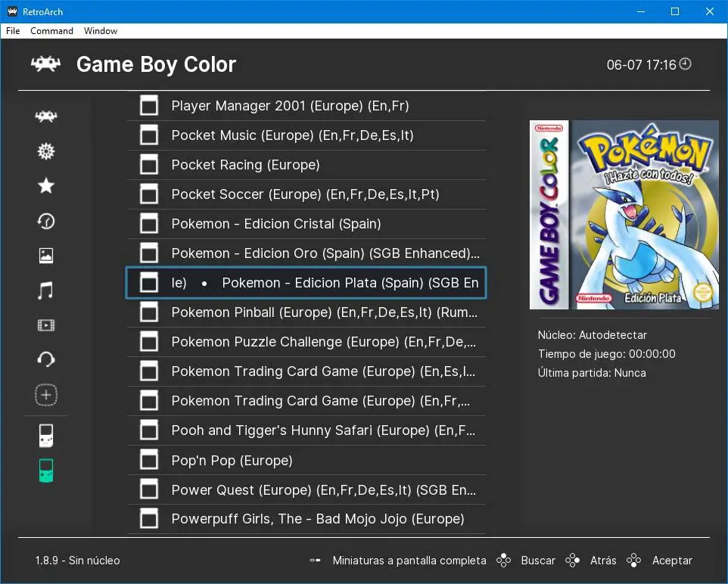Select the white Game Boy playlist icon
Viewport: 728px width, 584px height.
pyautogui.click(x=46, y=436)
